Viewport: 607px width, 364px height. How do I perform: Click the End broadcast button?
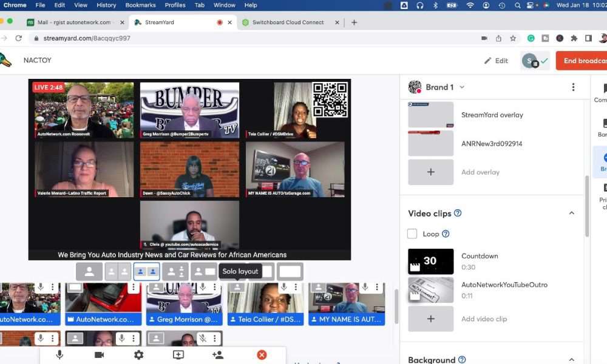click(582, 61)
